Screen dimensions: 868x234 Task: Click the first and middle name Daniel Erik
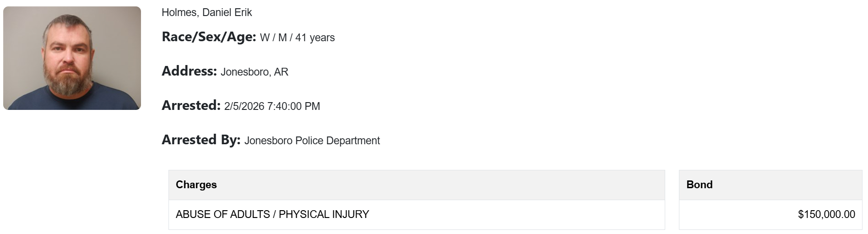click(x=227, y=12)
